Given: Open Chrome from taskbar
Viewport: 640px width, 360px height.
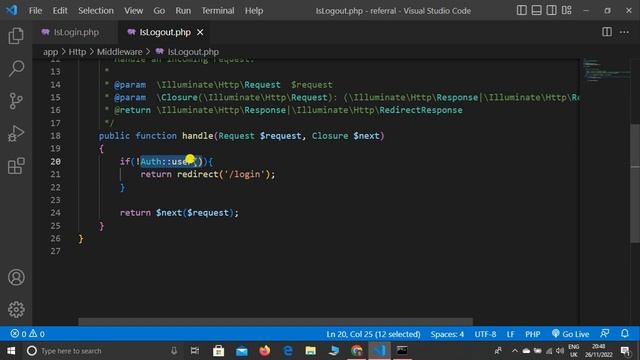Looking at the screenshot, I should pyautogui.click(x=356, y=351).
